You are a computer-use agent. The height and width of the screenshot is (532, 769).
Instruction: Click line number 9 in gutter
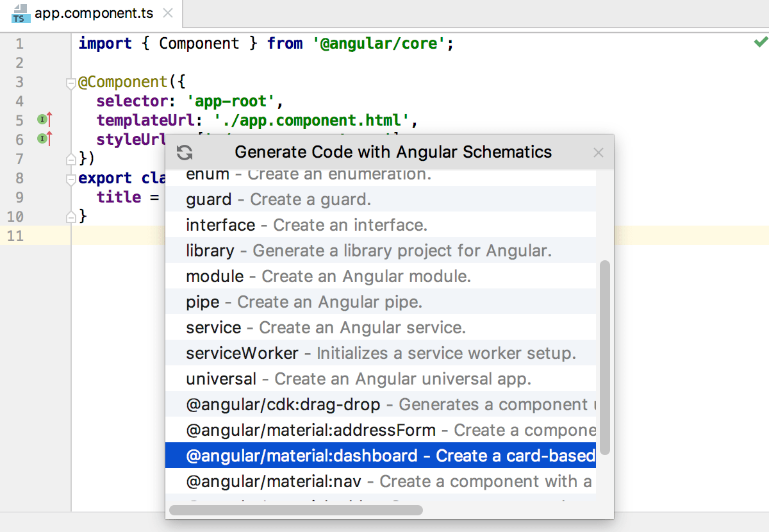pos(19,197)
